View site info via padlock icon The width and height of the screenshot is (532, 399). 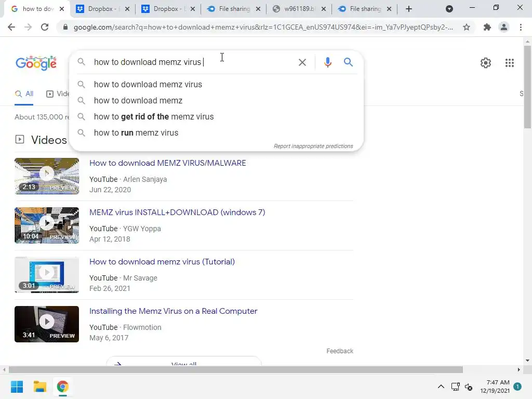pos(65,27)
